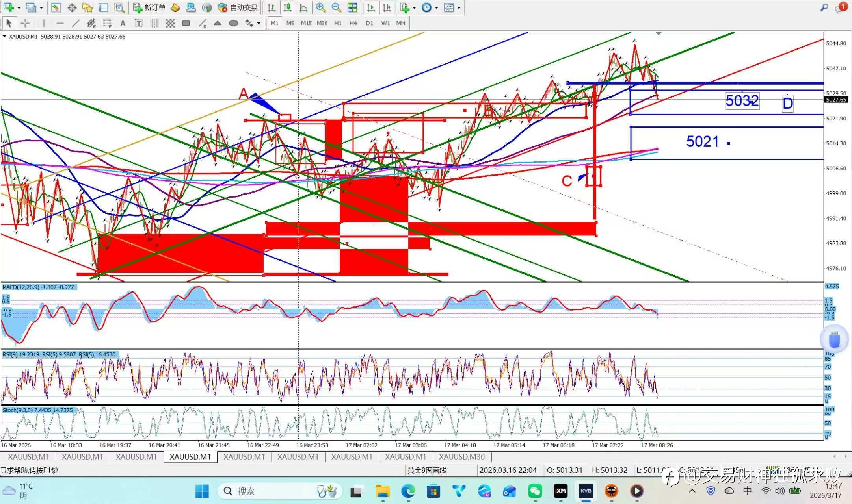Expand the periodicity clock dropdown
This screenshot has width=852, height=504.
[437, 7]
